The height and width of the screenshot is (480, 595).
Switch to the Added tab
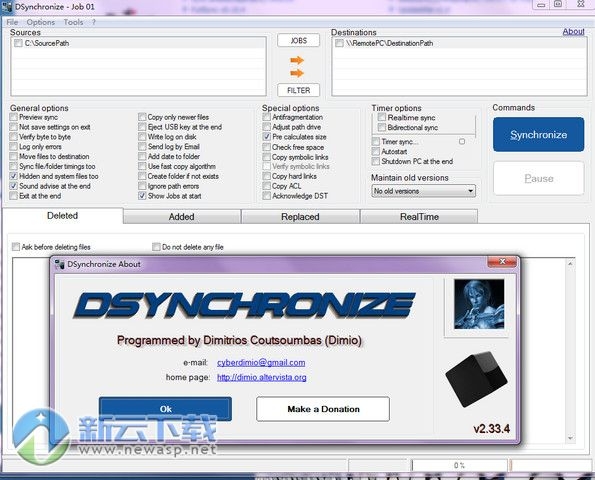pyautogui.click(x=182, y=217)
